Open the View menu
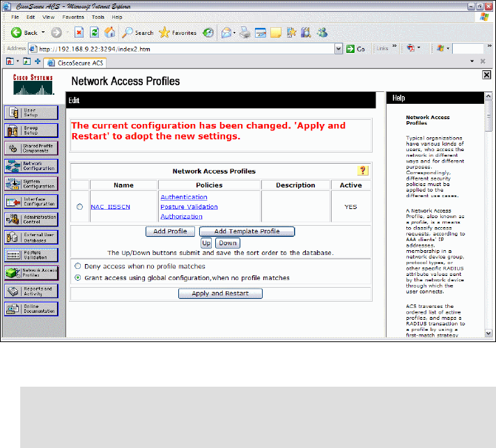Screen dimensions: 496x448 pyautogui.click(x=48, y=17)
